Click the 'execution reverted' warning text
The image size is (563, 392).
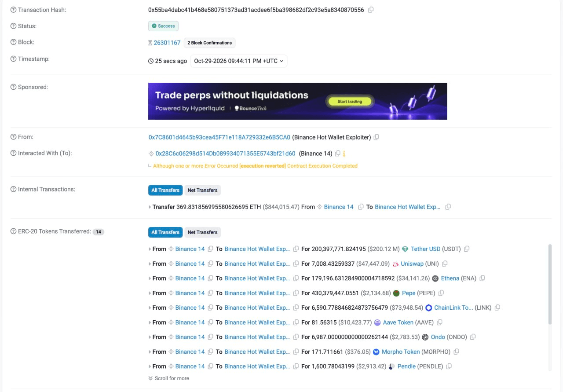click(x=263, y=166)
